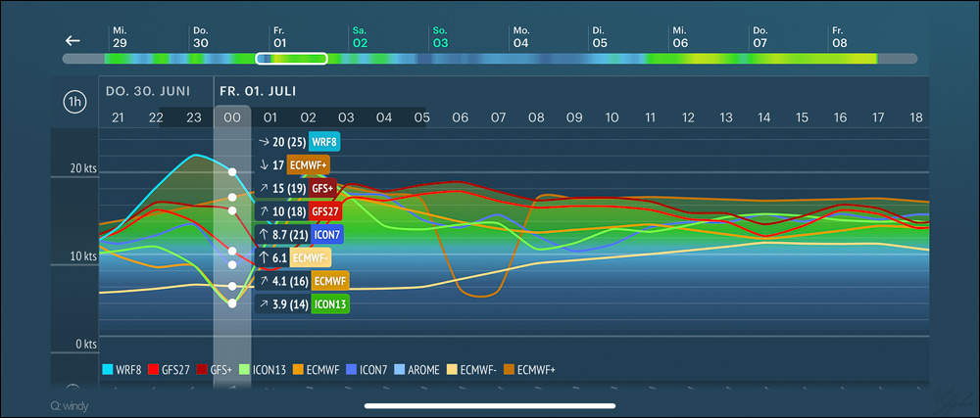Select Sunday So. 03 in timeline
The width and height of the screenshot is (980, 418).
tap(441, 37)
